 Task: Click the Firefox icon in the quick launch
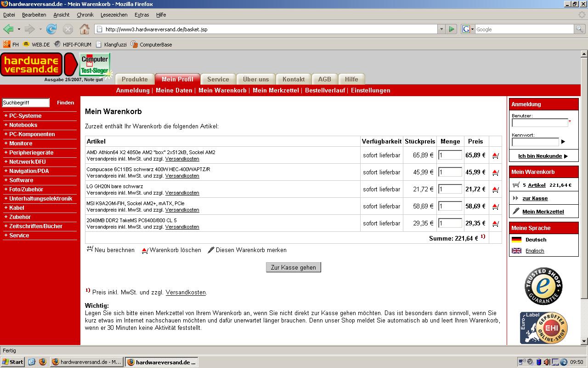tap(42, 362)
